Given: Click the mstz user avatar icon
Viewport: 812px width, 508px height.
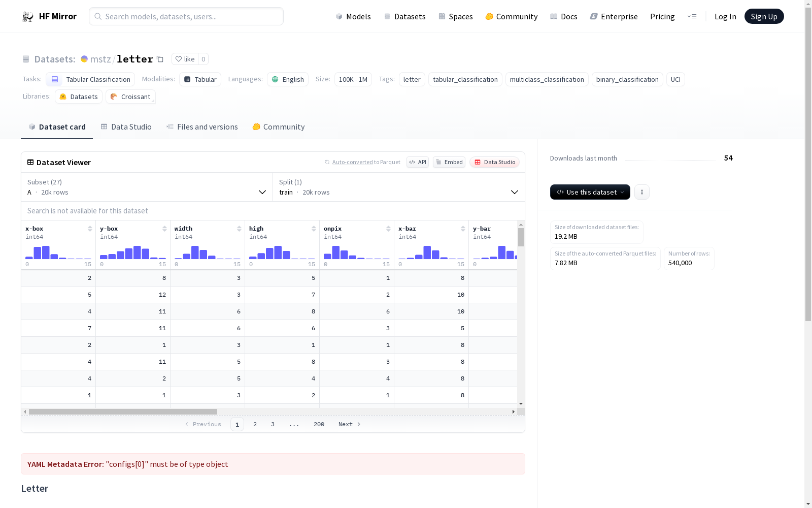Looking at the screenshot, I should point(84,59).
